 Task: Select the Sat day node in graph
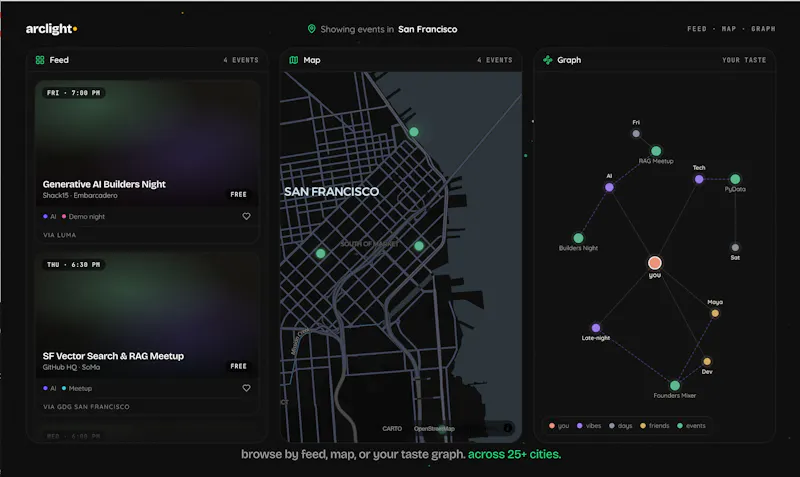(735, 247)
